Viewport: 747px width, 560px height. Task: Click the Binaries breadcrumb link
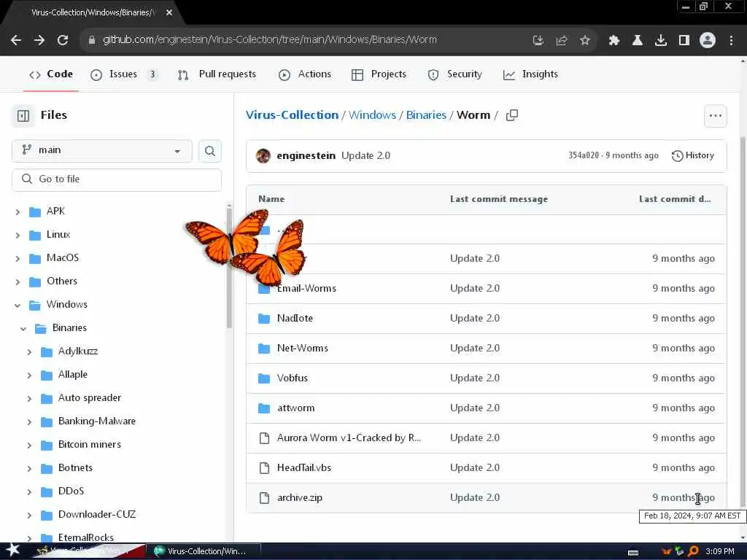pyautogui.click(x=426, y=114)
